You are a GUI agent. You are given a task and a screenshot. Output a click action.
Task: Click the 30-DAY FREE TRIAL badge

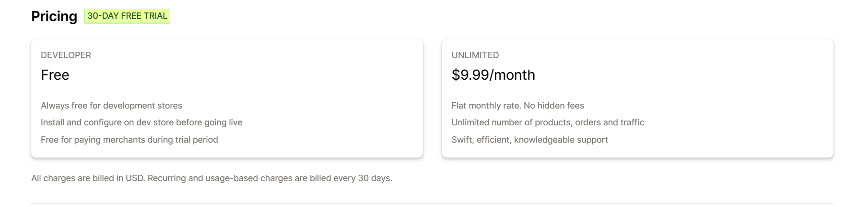tap(127, 16)
